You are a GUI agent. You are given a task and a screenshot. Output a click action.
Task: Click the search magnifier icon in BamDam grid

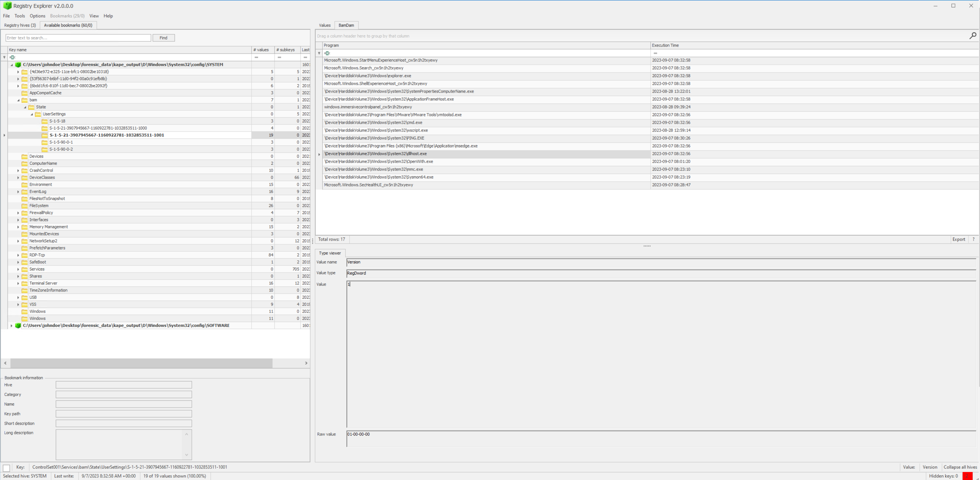coord(973,36)
